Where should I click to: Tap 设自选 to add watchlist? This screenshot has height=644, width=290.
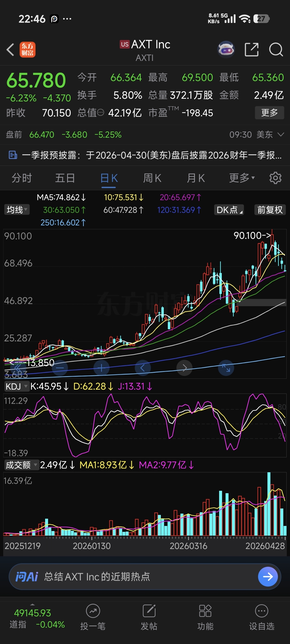(x=262, y=617)
